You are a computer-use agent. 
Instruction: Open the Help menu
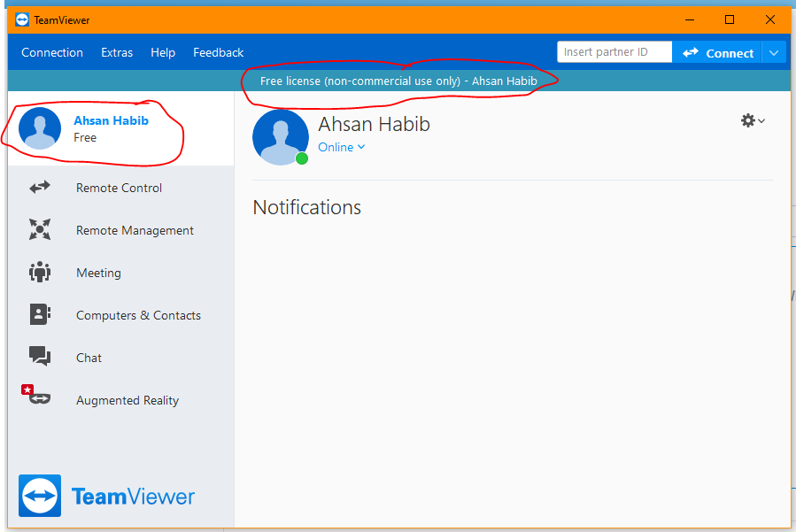tap(163, 52)
